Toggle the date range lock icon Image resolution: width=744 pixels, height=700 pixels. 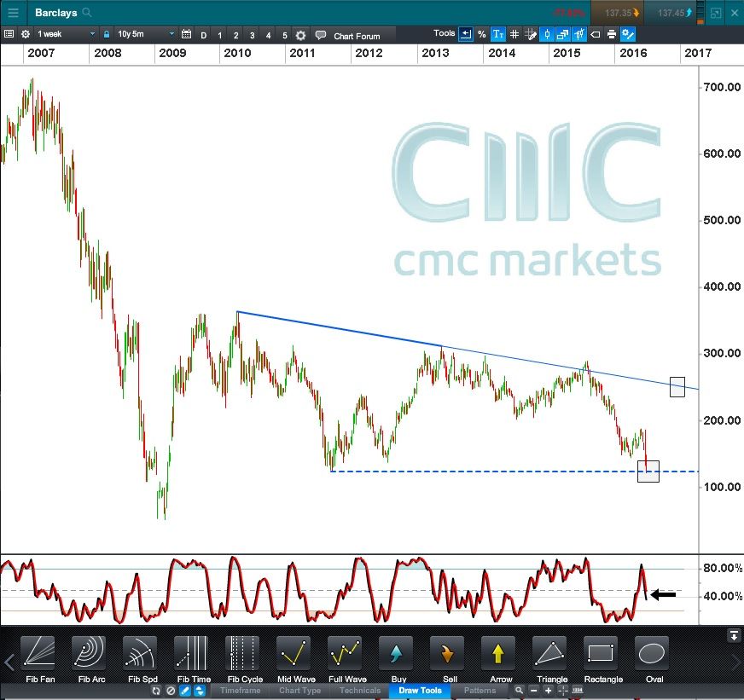point(107,34)
